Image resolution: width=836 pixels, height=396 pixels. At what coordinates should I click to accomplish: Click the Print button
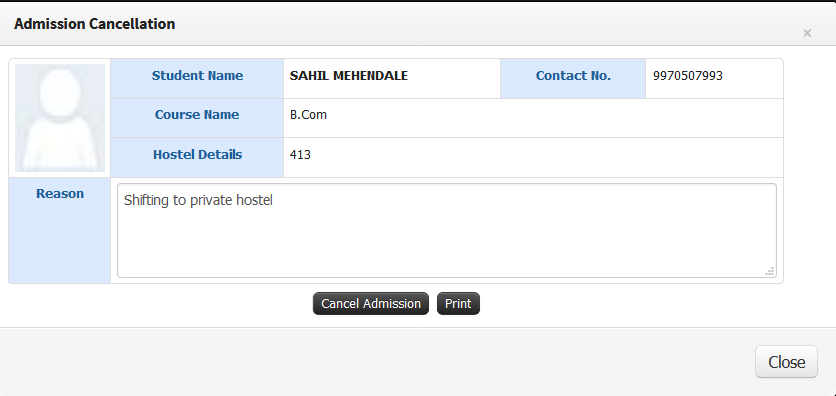458,304
